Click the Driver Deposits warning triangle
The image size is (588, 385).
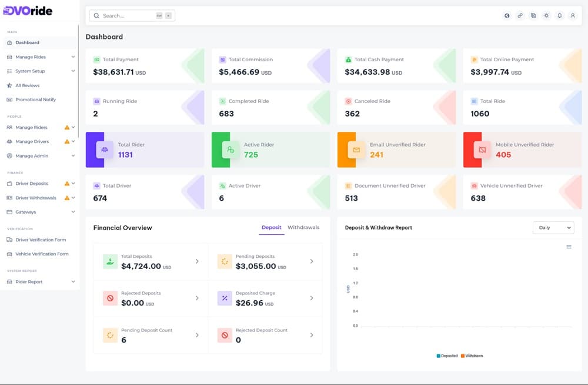click(x=67, y=184)
